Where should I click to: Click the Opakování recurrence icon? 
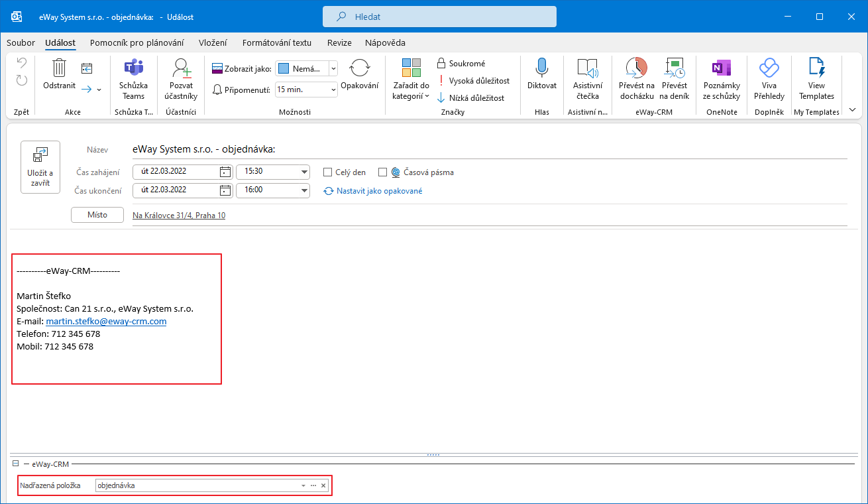click(360, 74)
